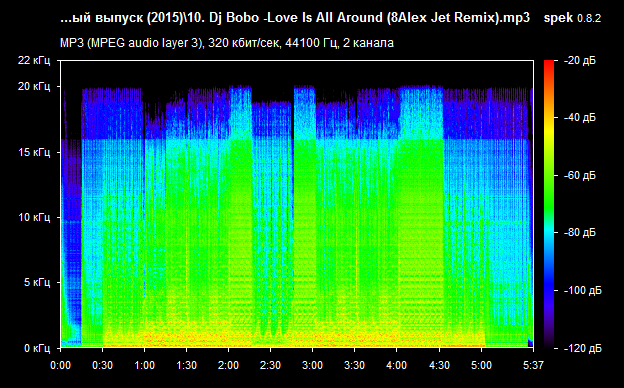Click the 4:30 time axis label
Viewport: 624px width, 388px height.
439,365
